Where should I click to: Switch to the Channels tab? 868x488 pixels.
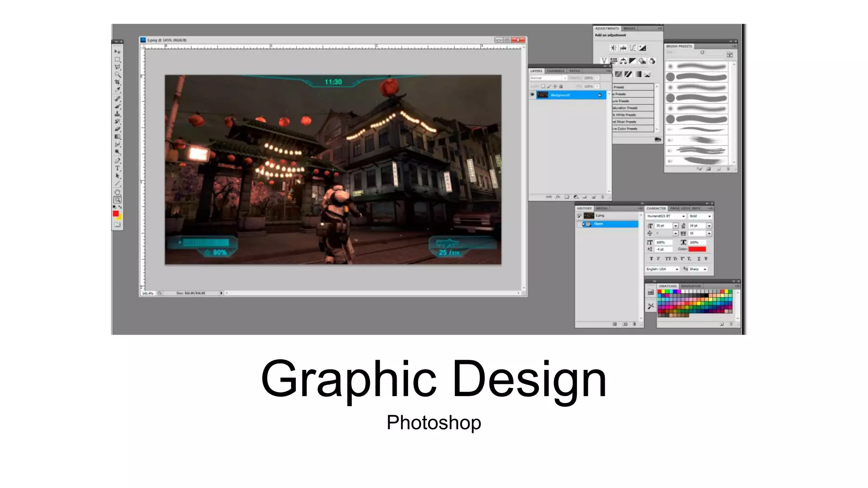[x=556, y=71]
